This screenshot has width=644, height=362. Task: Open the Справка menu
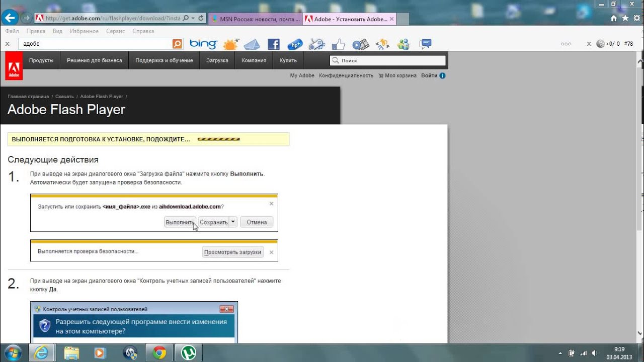point(143,31)
